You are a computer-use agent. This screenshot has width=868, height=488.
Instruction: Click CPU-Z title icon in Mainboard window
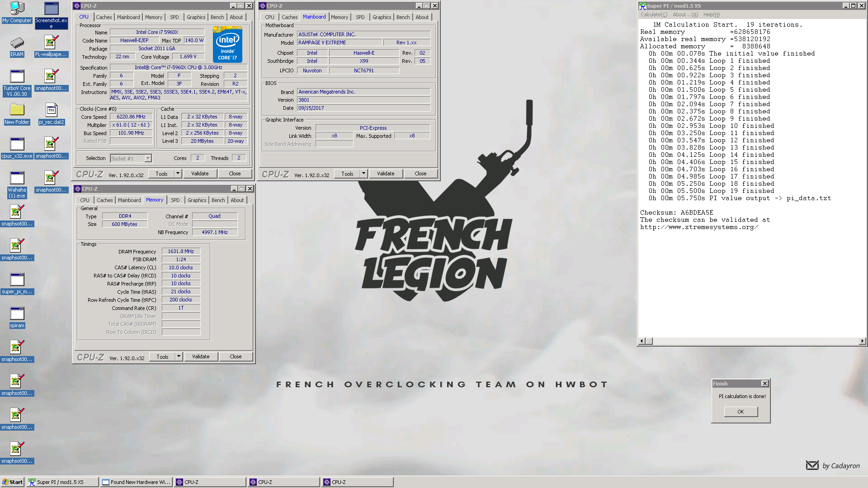pos(263,6)
